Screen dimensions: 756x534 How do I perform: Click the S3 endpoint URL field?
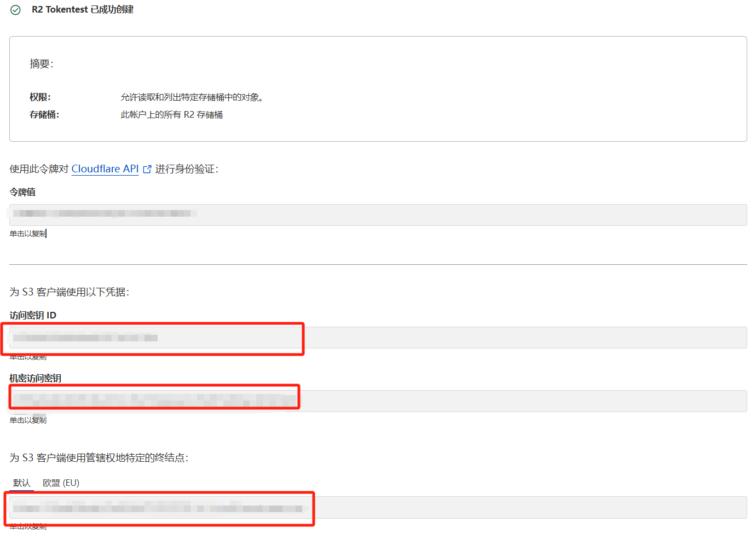click(378, 508)
